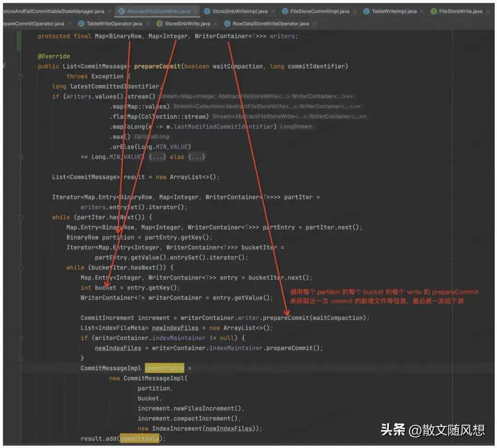This screenshot has height=448, width=497.
Task: Click the latestCommittedIdentifier variable declaration
Action: 115,86
